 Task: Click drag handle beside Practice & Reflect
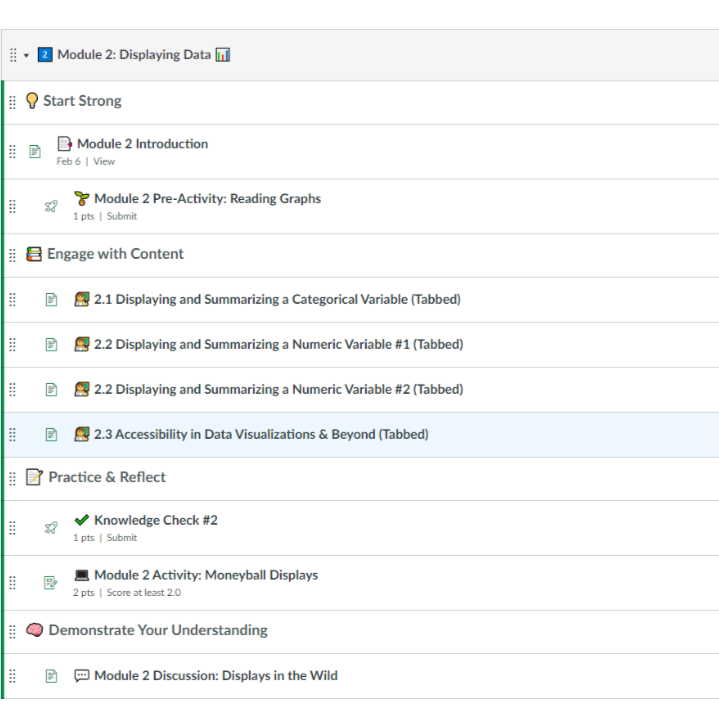point(13,477)
